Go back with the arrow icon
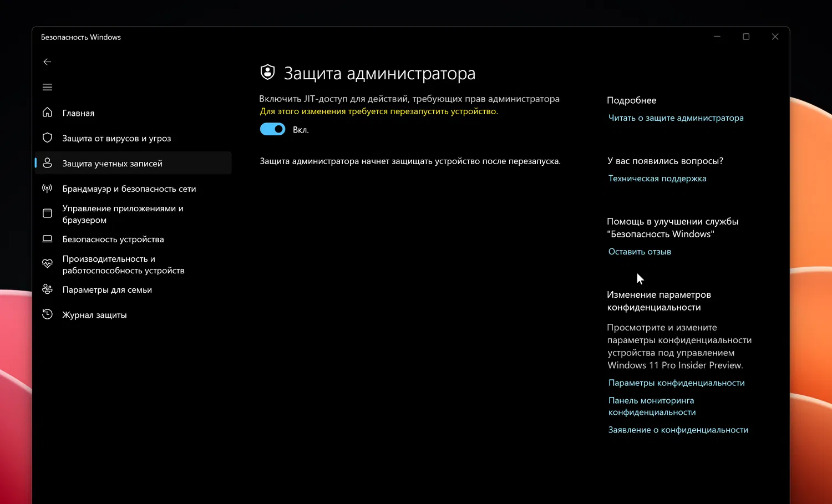 [47, 62]
